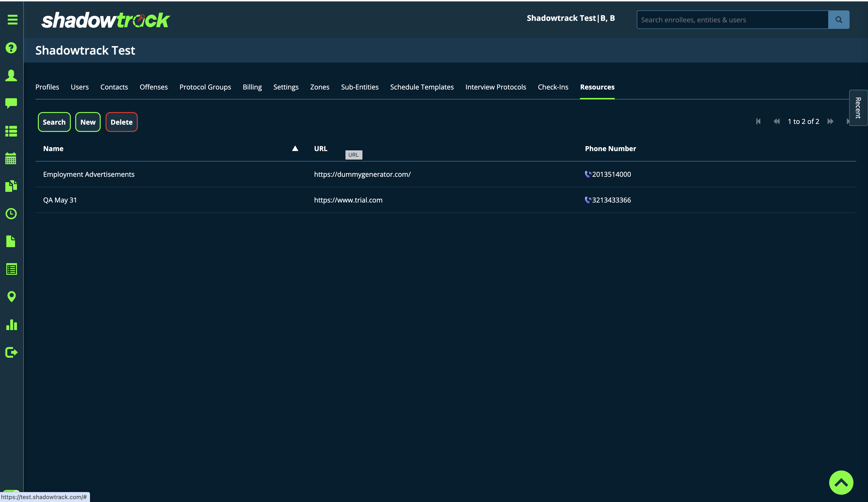This screenshot has height=502, width=868.
Task: Open the map pin location icon
Action: [11, 296]
